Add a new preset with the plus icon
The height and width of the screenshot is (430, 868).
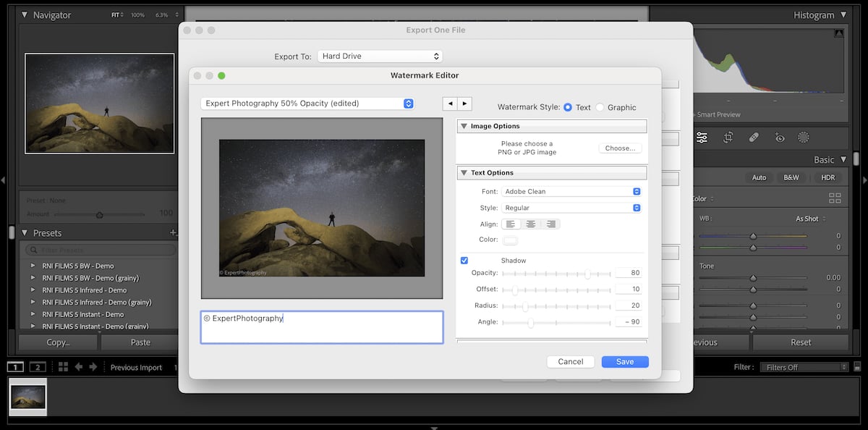(x=173, y=232)
